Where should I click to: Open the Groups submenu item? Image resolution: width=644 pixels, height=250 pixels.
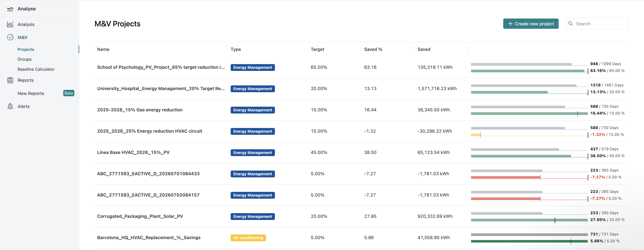pos(24,59)
